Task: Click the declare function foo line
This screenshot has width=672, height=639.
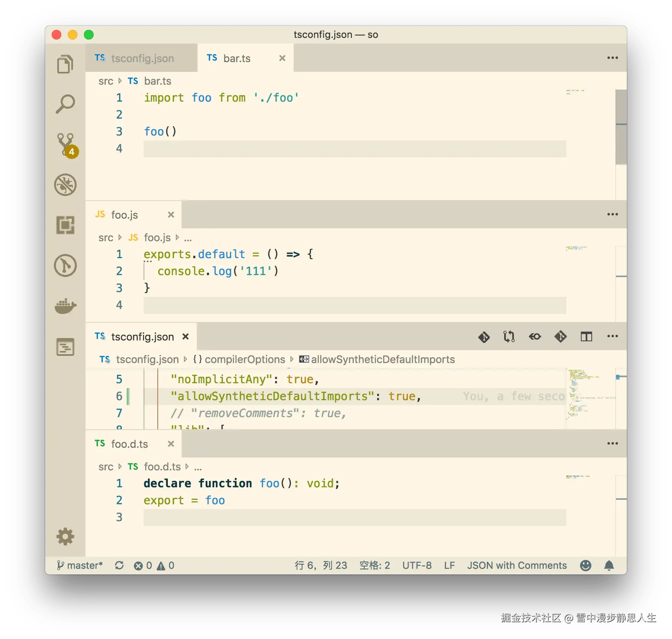Action: (242, 483)
